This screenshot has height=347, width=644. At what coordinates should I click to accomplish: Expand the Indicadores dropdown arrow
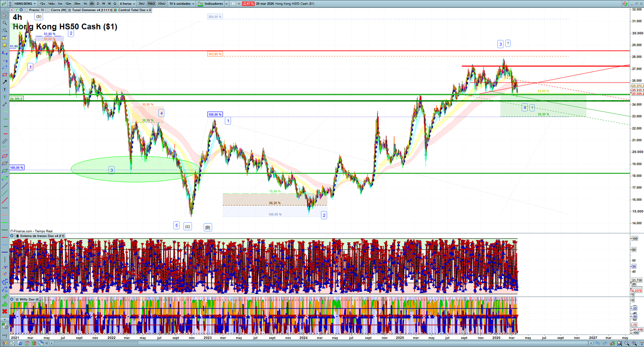click(226, 4)
